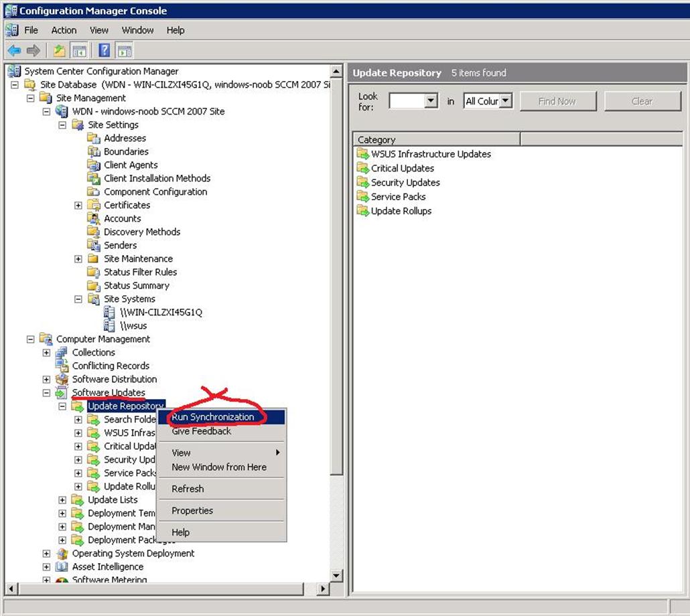Expand the Collections node
Screen dimensions: 690x616
click(46, 353)
